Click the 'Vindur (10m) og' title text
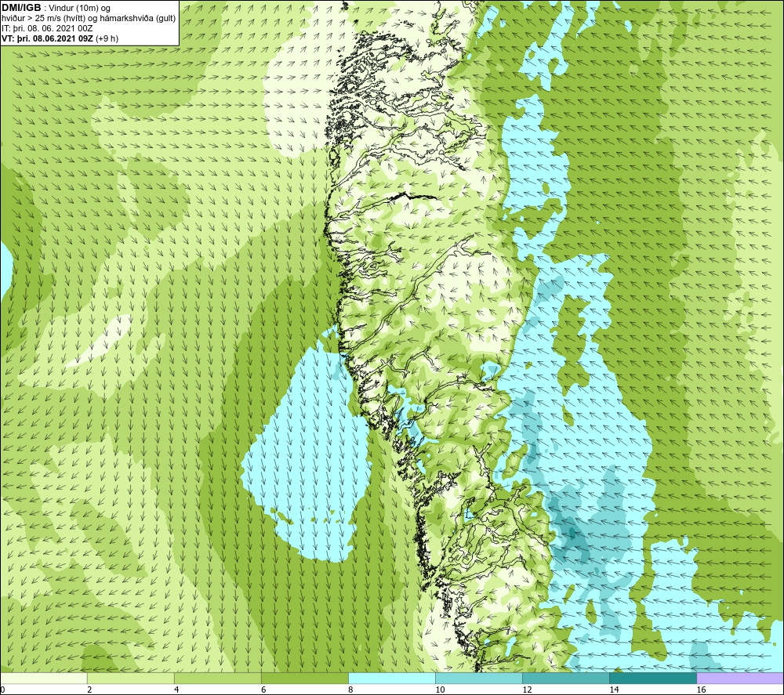 click(x=80, y=9)
